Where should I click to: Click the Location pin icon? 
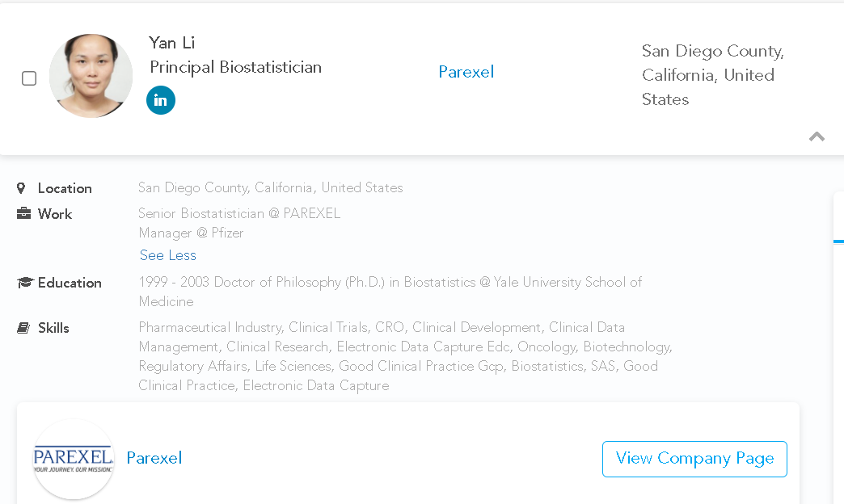[x=21, y=188]
